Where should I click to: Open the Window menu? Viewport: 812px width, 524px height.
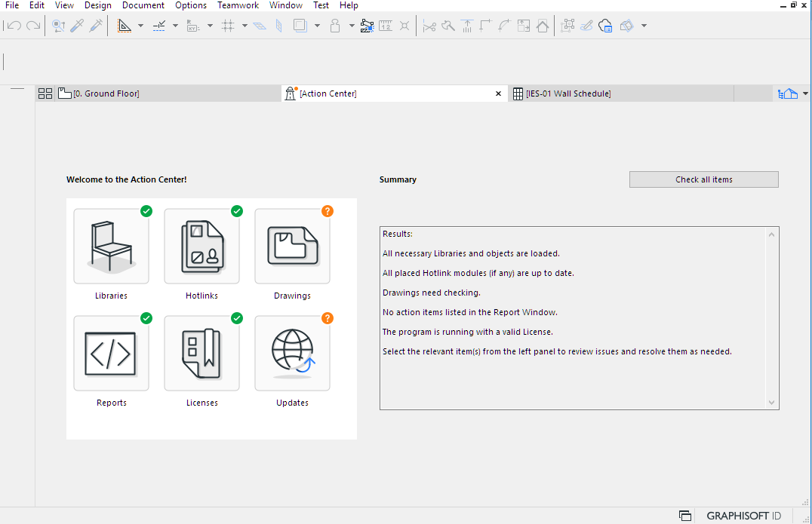point(286,5)
